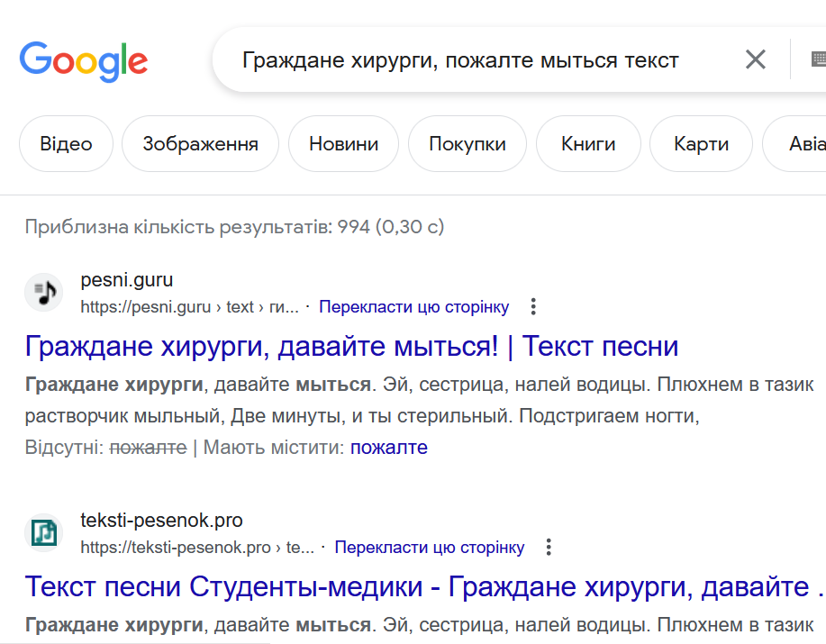Image resolution: width=826 pixels, height=644 pixels.
Task: Select the Зображення filter tab
Action: (x=200, y=144)
